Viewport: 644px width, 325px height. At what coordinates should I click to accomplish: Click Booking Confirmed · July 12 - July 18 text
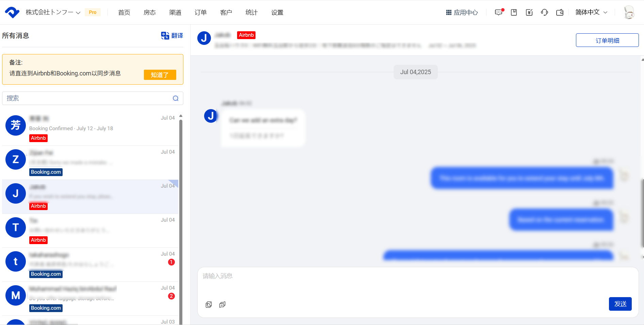tap(71, 129)
